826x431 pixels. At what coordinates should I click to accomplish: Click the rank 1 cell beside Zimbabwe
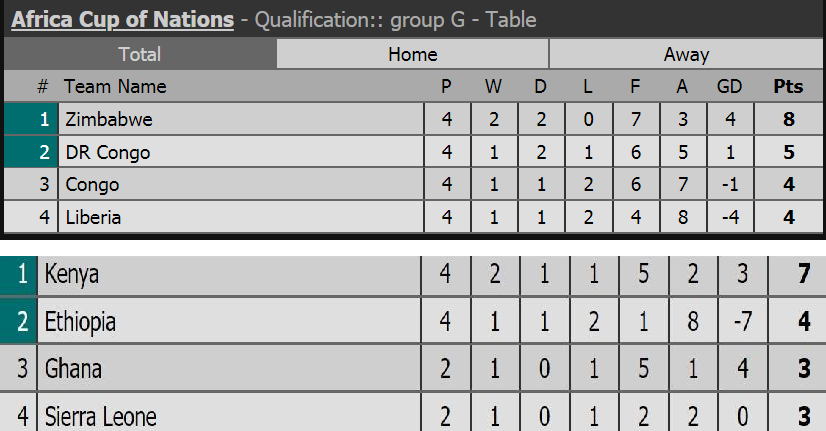pyautogui.click(x=31, y=119)
